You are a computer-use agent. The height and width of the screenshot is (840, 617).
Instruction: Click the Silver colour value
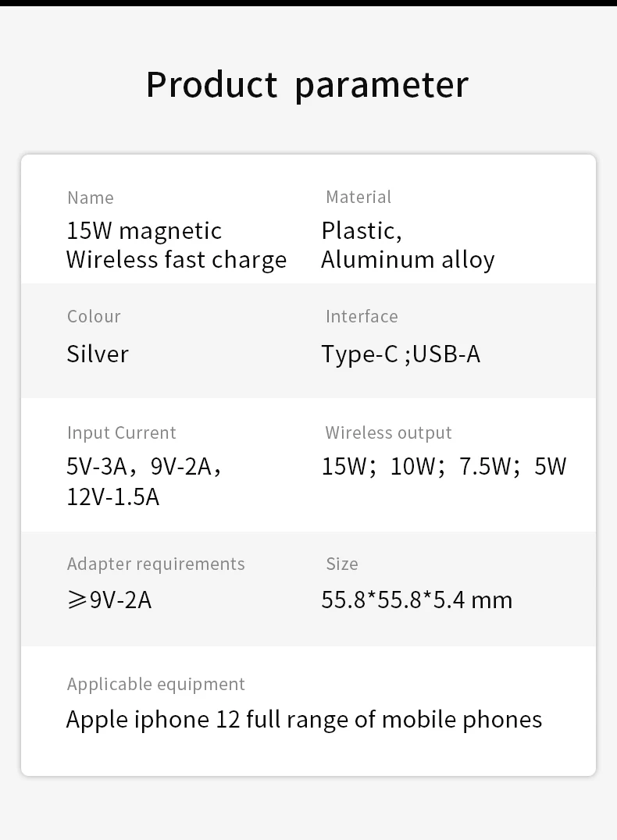click(x=98, y=354)
